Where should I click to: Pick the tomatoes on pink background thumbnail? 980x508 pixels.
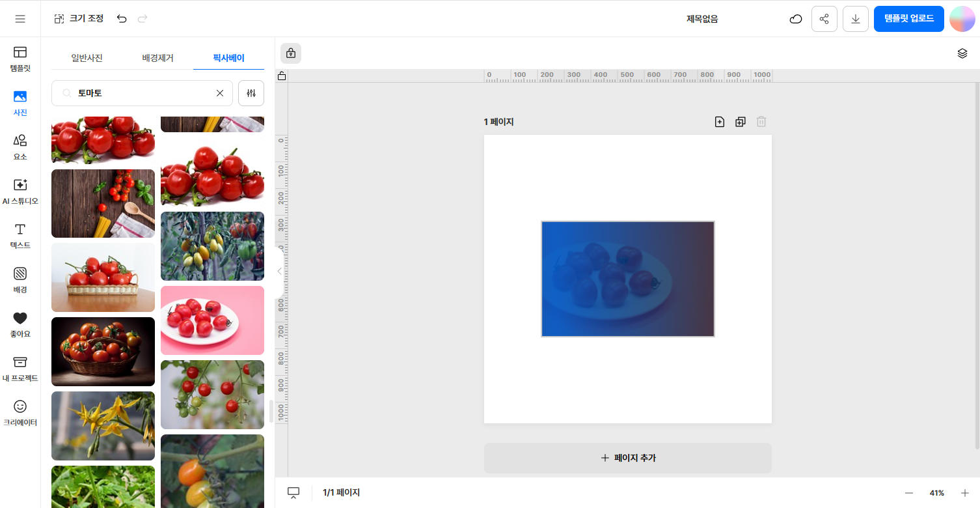pyautogui.click(x=212, y=320)
